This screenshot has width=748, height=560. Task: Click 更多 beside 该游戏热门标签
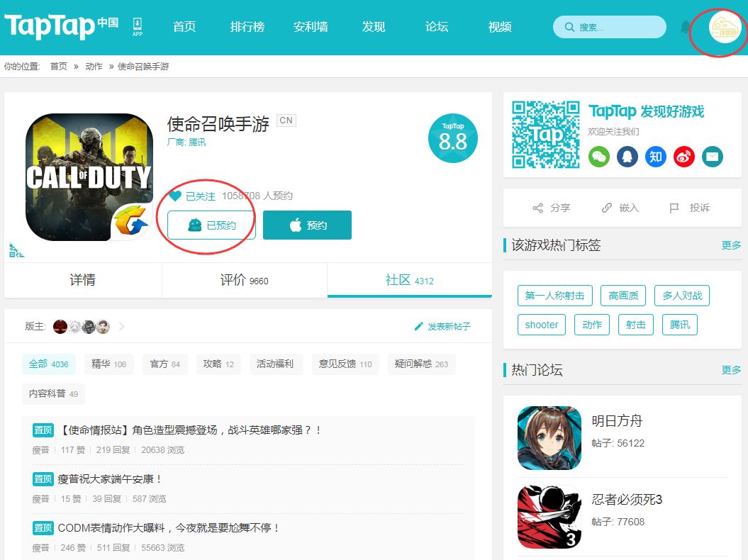tap(731, 245)
